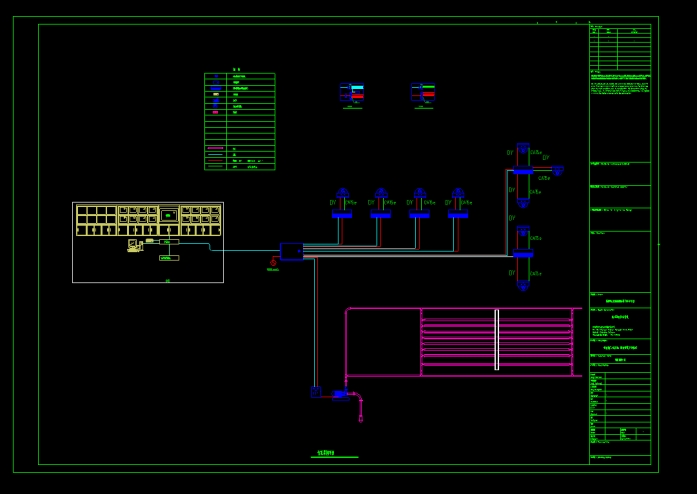697x494 pixels.
Task: Click the magenta line sample in the legend
Action: tap(215, 148)
